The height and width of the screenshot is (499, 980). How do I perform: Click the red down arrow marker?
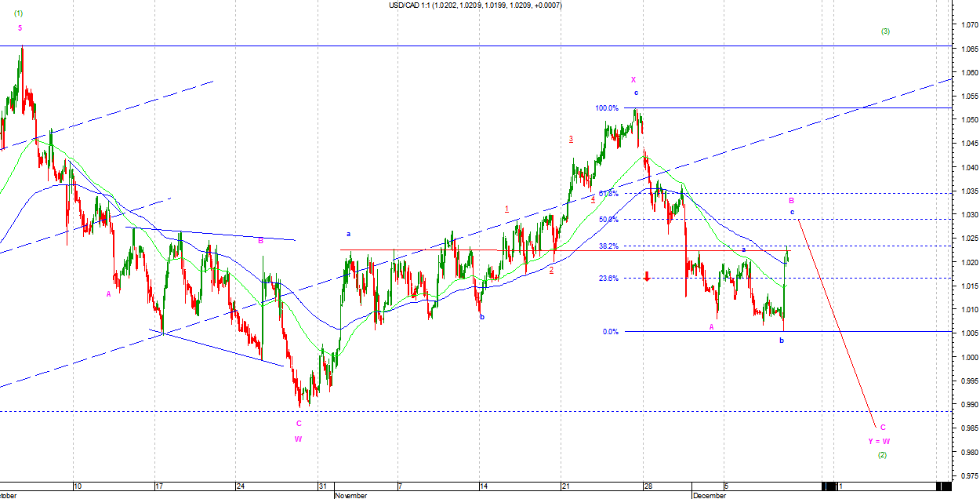647,276
